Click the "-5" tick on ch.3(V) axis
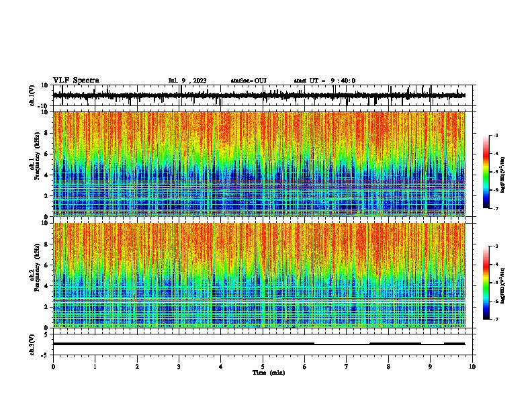532x411 pixels. pyautogui.click(x=45, y=355)
